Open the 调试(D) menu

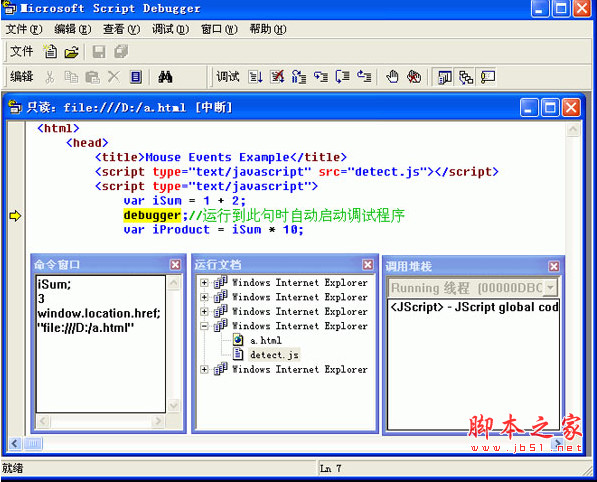point(170,29)
